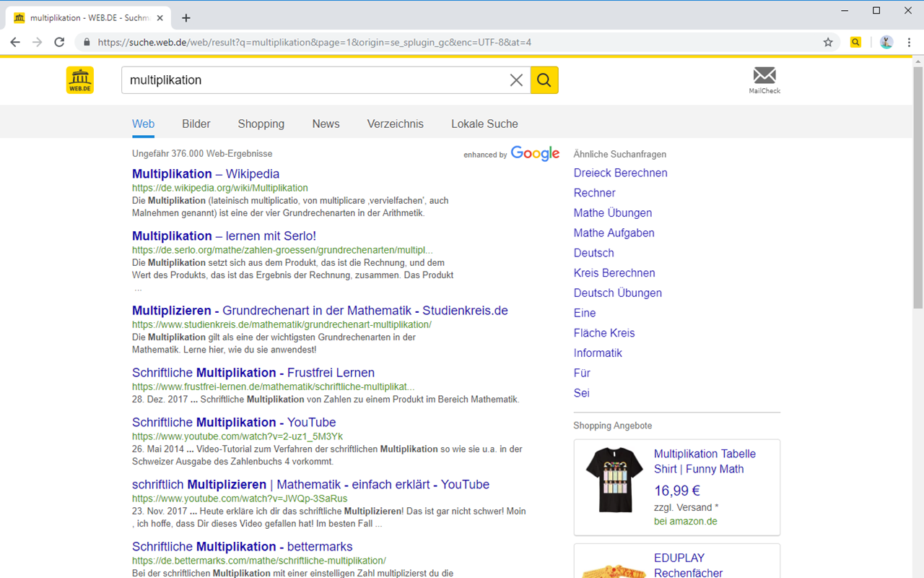Open the News tab

coord(326,124)
